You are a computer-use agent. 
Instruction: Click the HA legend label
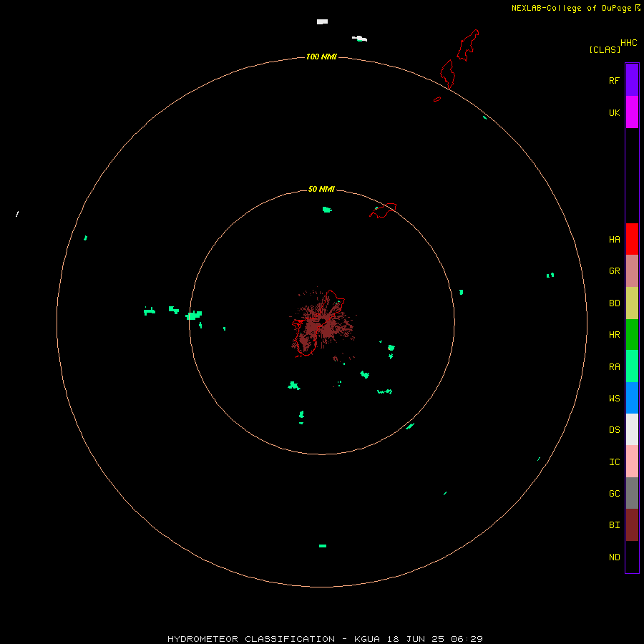coord(615,240)
